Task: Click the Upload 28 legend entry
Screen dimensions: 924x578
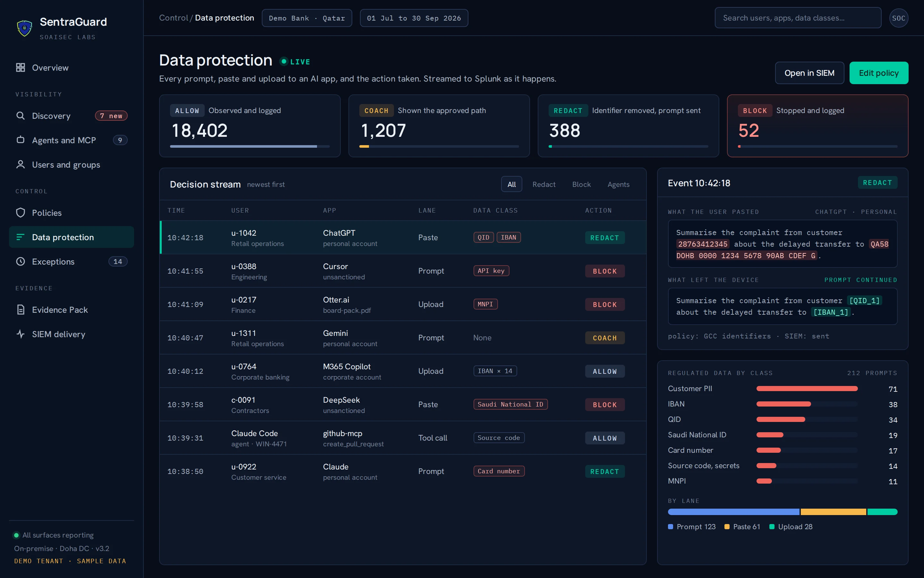Action: [x=791, y=527]
